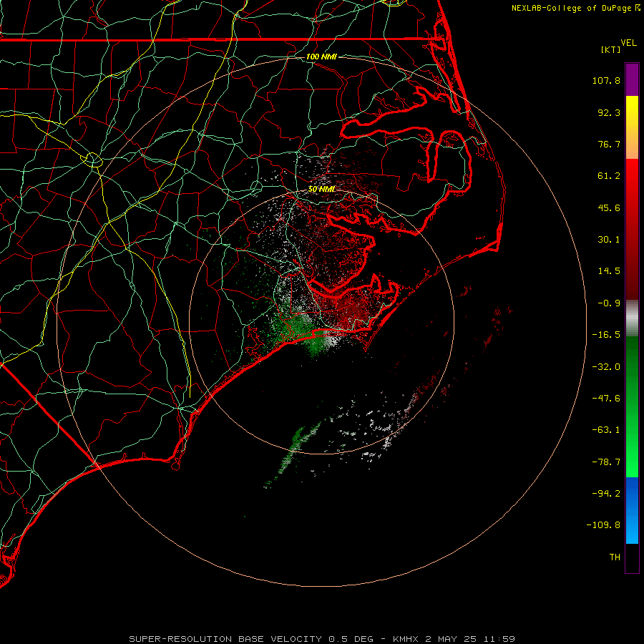The width and height of the screenshot is (644, 644).
Task: Click the 61.2 scale value
Action: (609, 176)
